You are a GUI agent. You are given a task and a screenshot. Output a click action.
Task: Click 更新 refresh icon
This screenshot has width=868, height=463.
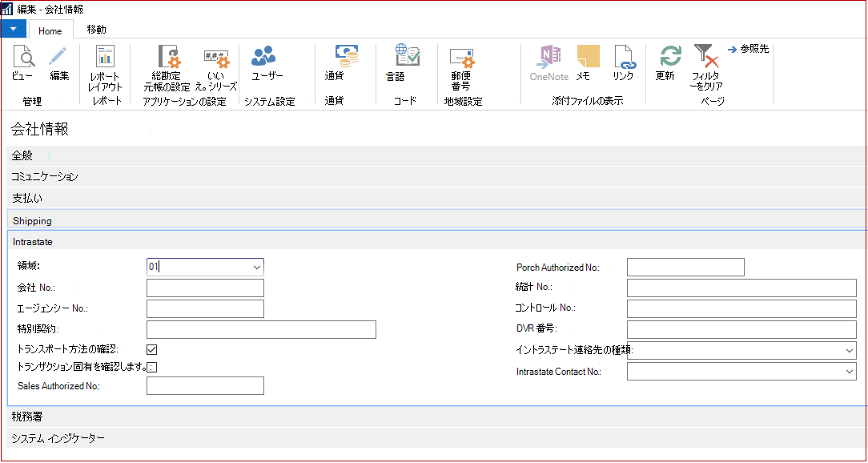point(670,57)
